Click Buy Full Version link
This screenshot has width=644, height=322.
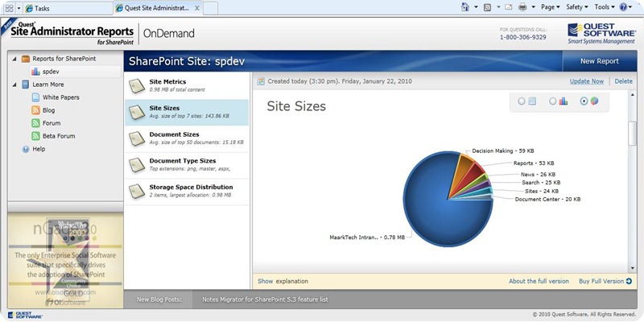click(x=601, y=281)
